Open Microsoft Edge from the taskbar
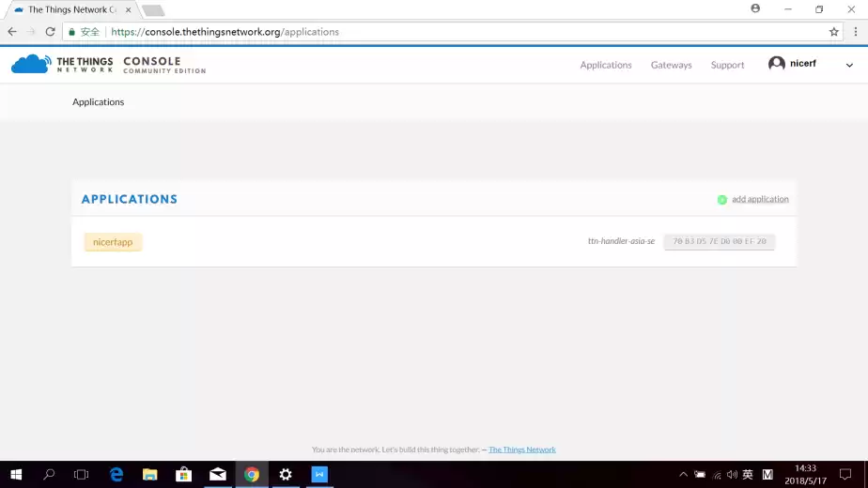Screen dimensions: 868x488 116,475
